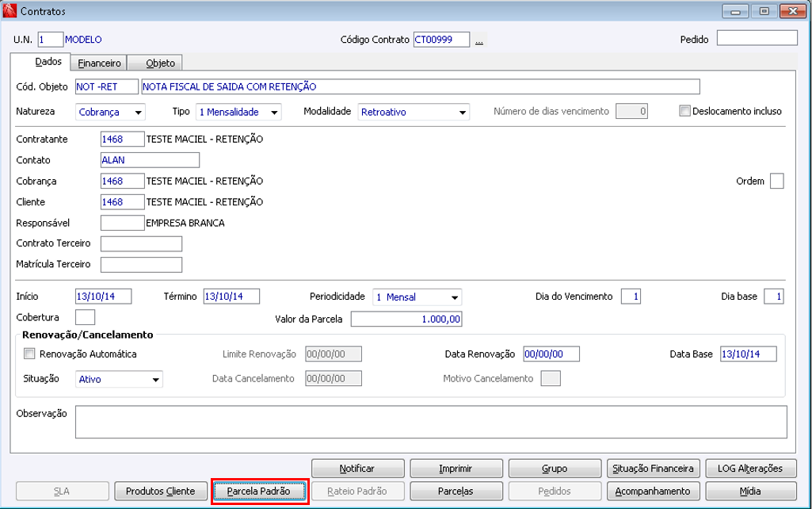Open the Tipo dropdown showing Mensalidade

coord(238,112)
